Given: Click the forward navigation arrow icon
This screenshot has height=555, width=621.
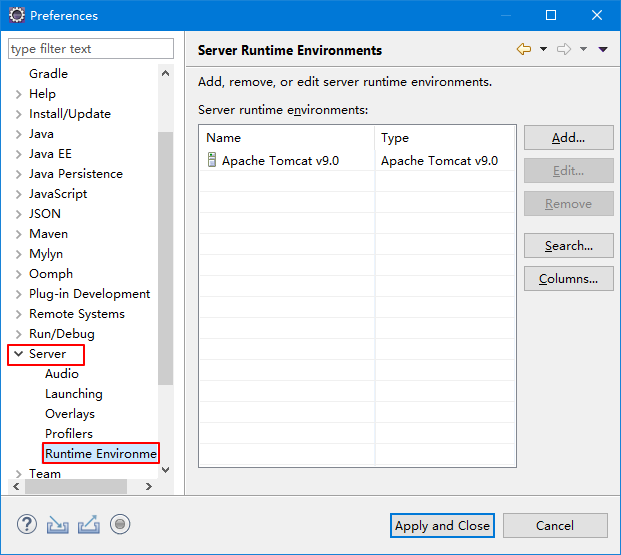Looking at the screenshot, I should (564, 49).
